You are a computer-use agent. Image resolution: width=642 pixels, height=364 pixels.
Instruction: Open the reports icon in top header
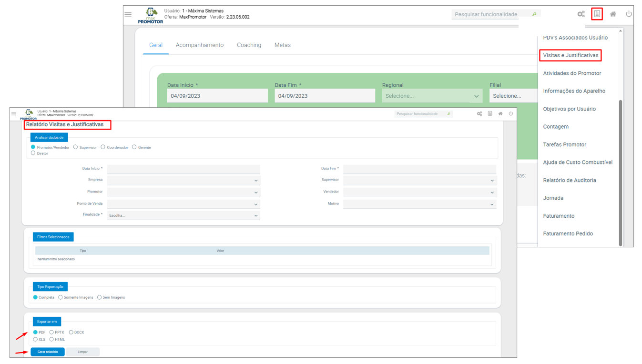coord(597,14)
